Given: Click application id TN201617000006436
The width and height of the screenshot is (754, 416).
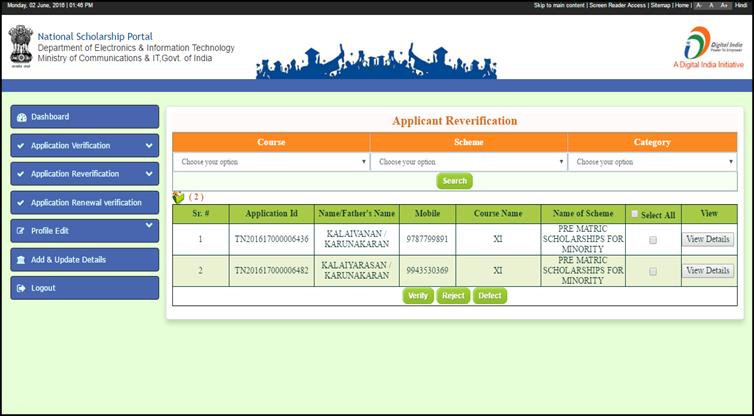Looking at the screenshot, I should point(272,239).
